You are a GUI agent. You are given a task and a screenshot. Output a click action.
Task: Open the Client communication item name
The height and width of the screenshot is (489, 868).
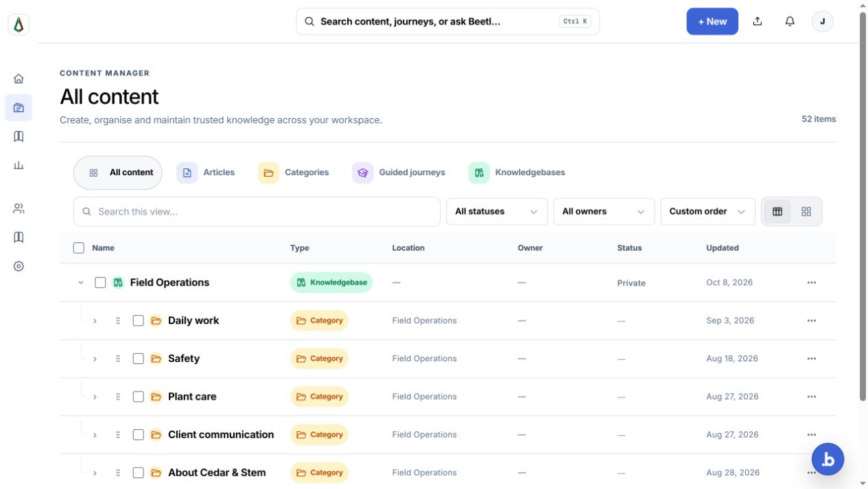pyautogui.click(x=221, y=435)
